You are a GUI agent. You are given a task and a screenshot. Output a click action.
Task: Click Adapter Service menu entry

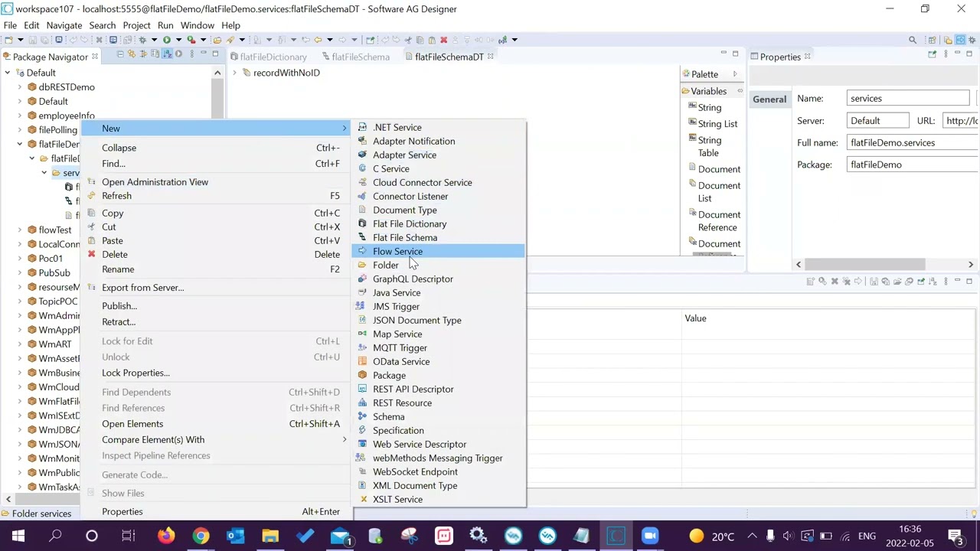(439, 155)
